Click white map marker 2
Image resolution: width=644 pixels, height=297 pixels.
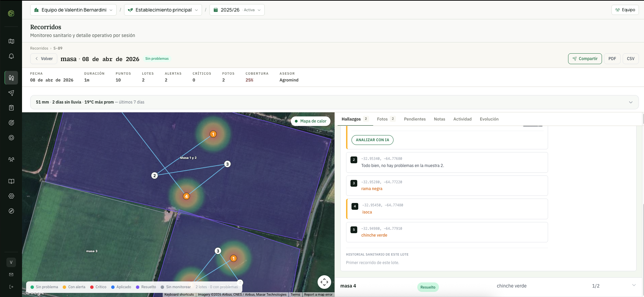pos(155,175)
